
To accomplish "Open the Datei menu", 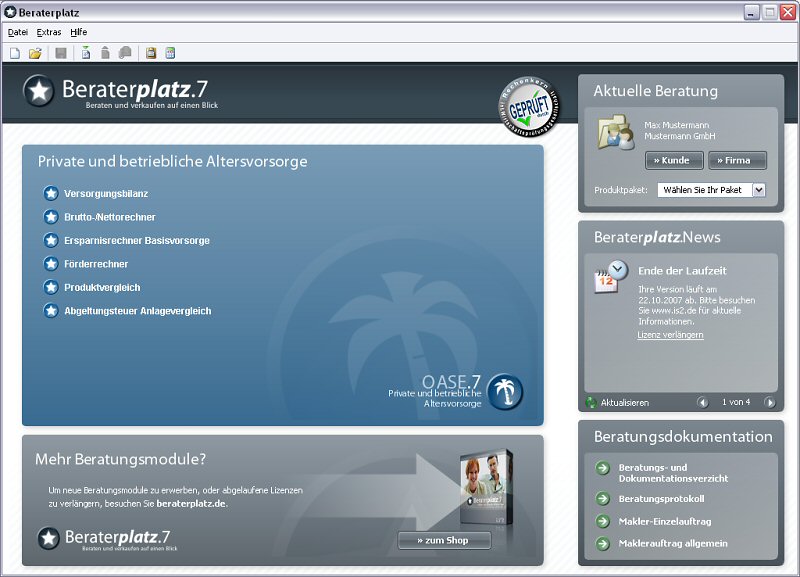I will [18, 32].
